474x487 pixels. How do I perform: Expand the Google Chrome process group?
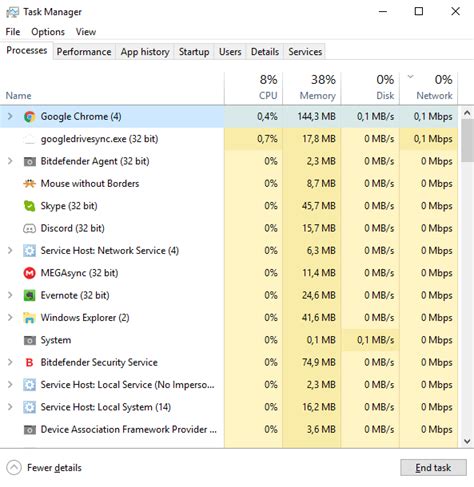pos(10,116)
